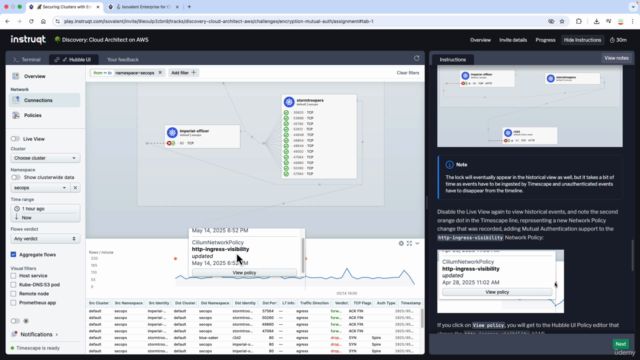Viewport: 640px width, 360px height.
Task: Open the Any verdict flows dropdown
Action: click(x=45, y=239)
